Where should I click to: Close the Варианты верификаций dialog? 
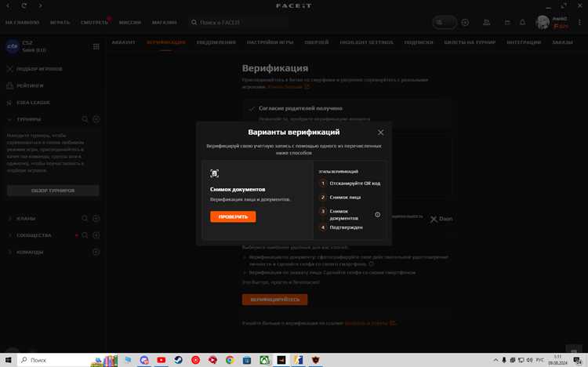380,133
